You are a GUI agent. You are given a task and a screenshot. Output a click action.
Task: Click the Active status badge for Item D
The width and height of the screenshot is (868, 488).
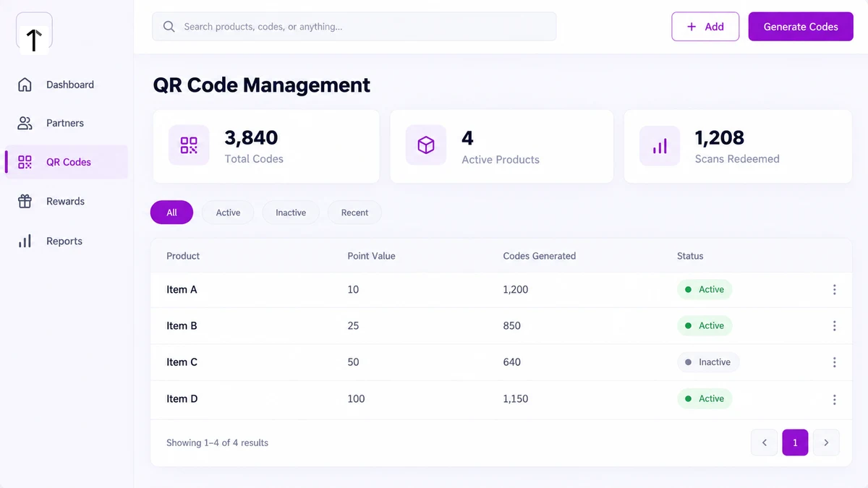(705, 399)
